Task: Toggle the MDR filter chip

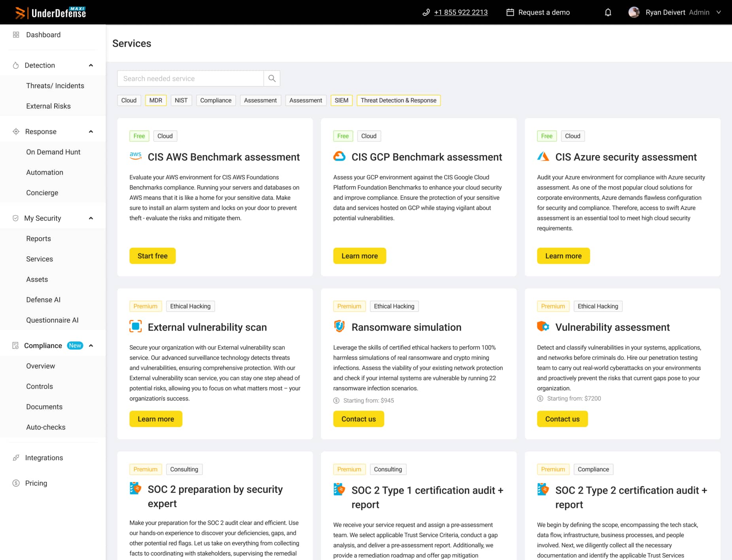Action: coord(156,100)
